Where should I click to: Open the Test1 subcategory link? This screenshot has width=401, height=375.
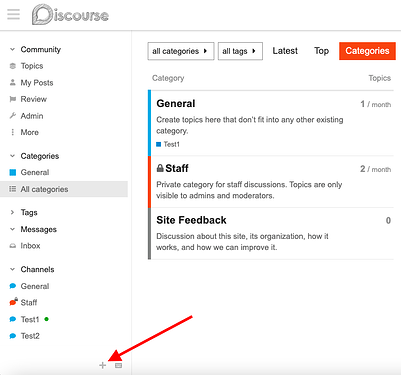(x=171, y=144)
